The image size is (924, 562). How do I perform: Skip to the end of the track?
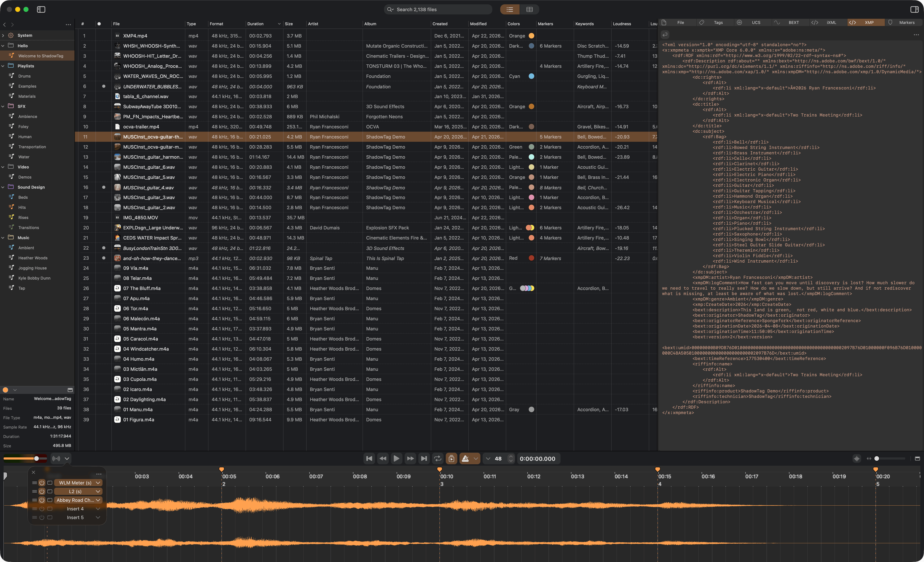(424, 459)
